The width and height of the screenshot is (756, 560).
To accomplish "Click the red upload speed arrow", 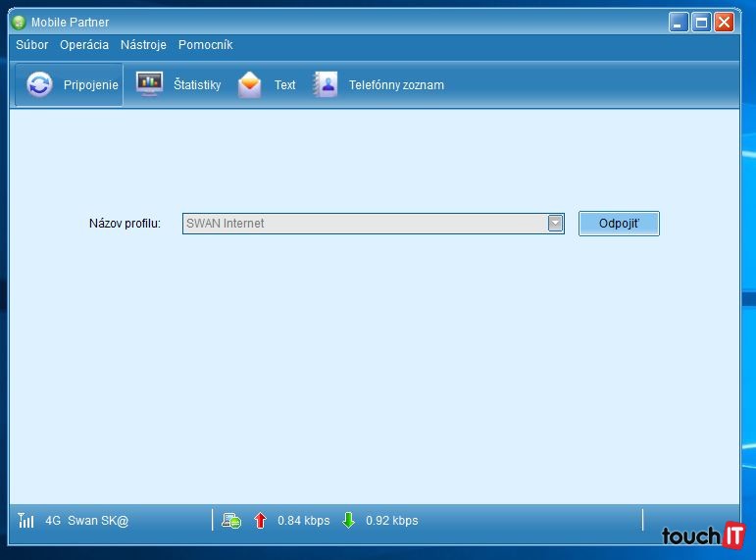I will pyautogui.click(x=260, y=521).
